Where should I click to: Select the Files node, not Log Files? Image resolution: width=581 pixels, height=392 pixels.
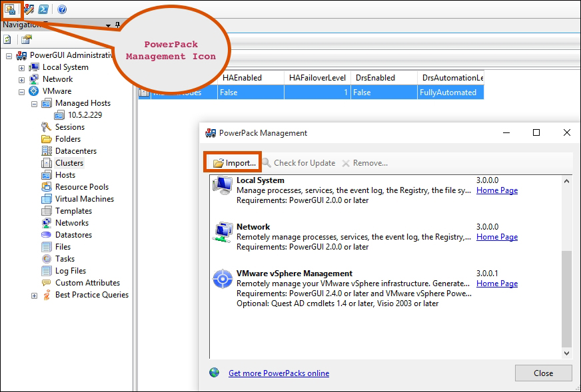tap(63, 246)
